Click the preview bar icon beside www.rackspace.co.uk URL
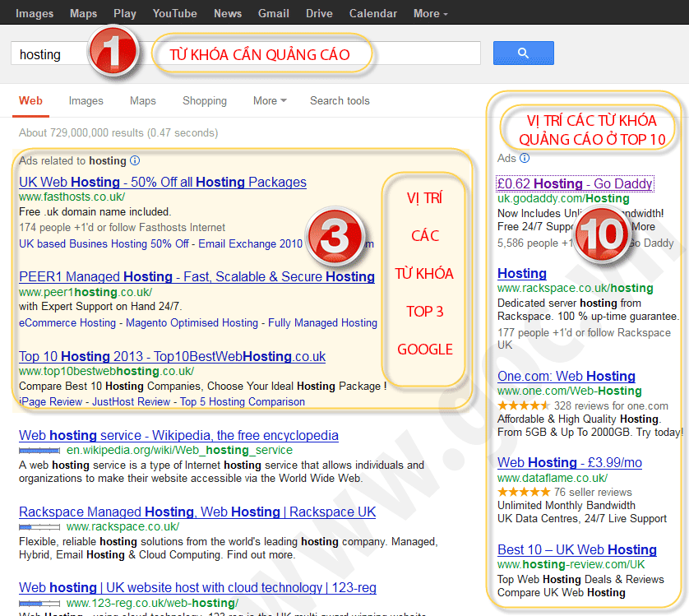Viewport: 689px width, 616px height. [39, 526]
